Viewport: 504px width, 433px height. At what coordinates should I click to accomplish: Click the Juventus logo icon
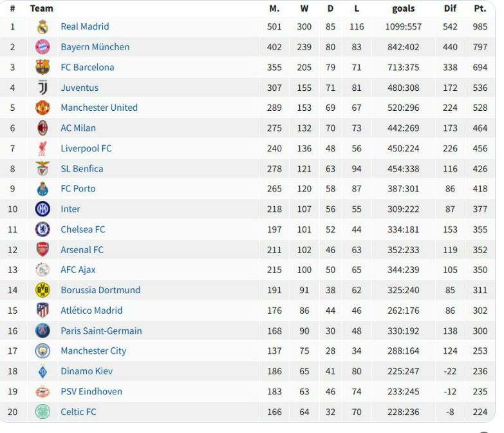click(x=42, y=88)
